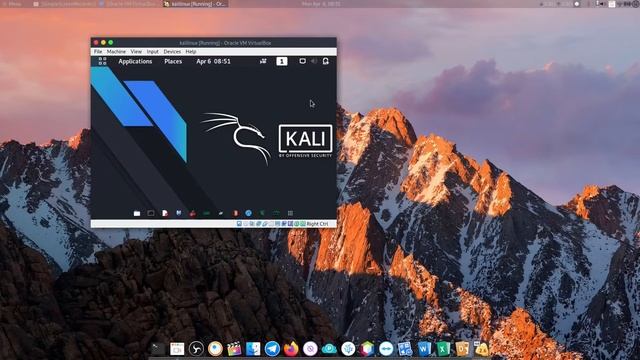Open Kali Applications menu
Image resolution: width=640 pixels, height=360 pixels.
coord(135,61)
